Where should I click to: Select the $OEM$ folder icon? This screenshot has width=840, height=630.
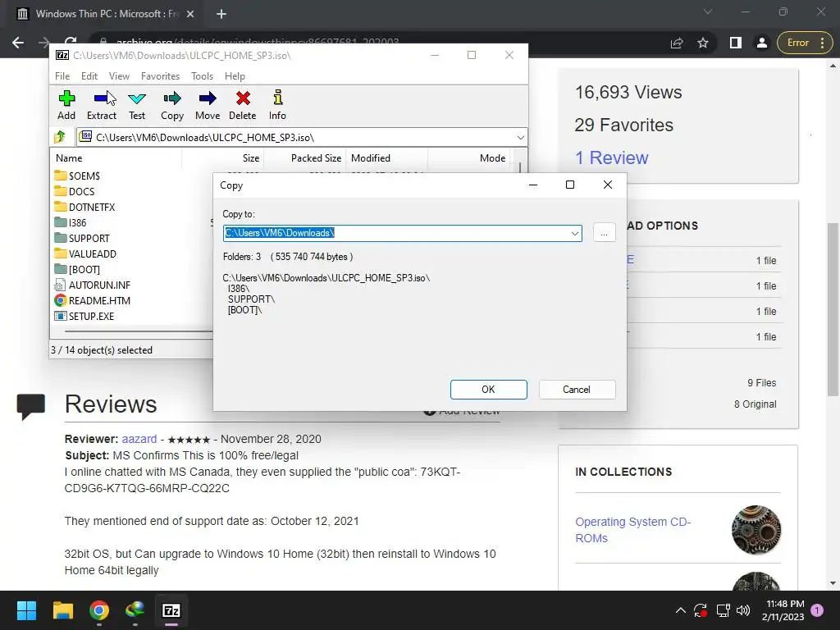[61, 176]
